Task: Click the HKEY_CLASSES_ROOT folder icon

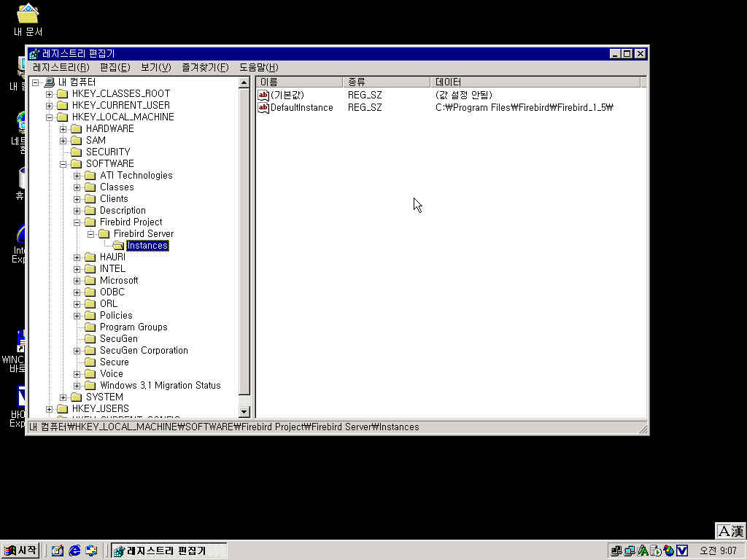Action: [x=63, y=94]
